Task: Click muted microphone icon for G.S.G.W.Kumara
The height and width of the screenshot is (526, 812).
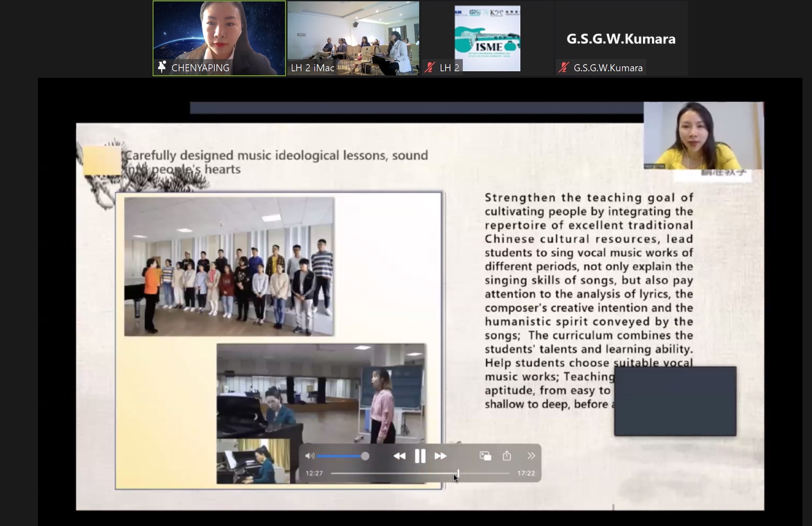Action: click(x=564, y=68)
